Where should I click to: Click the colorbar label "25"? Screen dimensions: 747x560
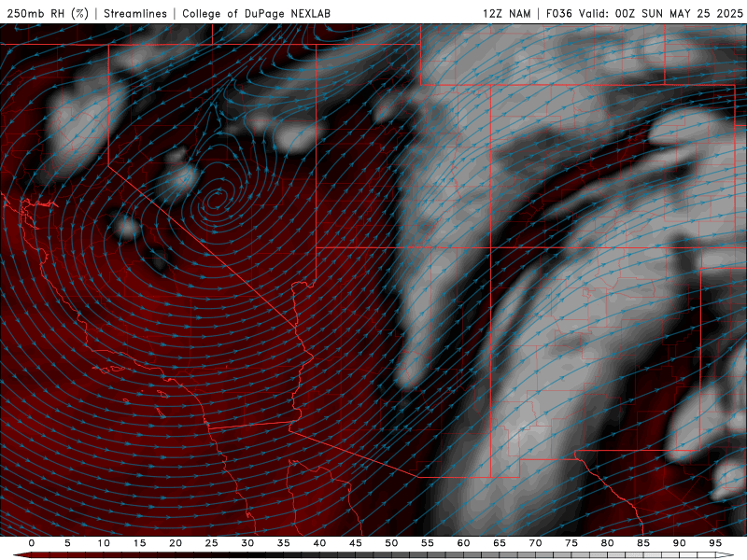coord(212,543)
